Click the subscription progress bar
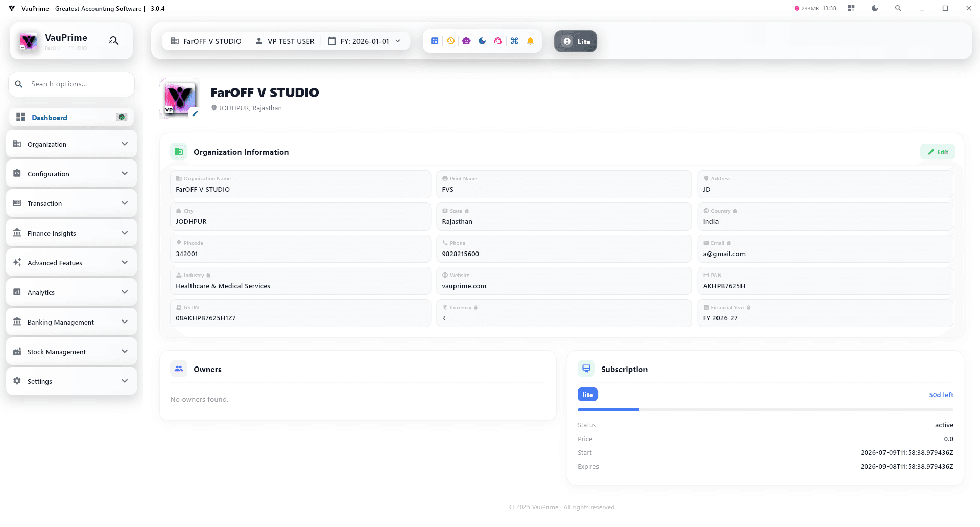This screenshot has width=980, height=527. 765,410
